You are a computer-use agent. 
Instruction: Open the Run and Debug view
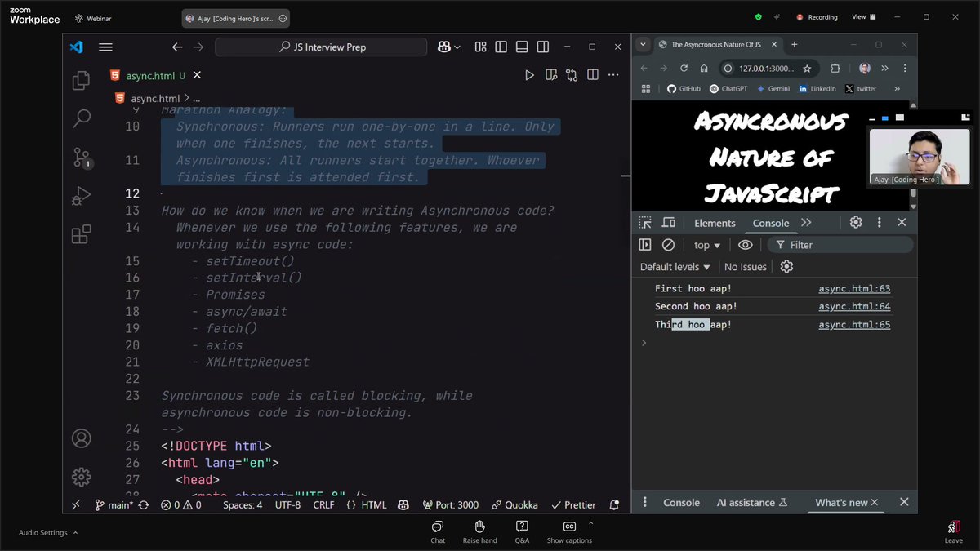point(81,196)
